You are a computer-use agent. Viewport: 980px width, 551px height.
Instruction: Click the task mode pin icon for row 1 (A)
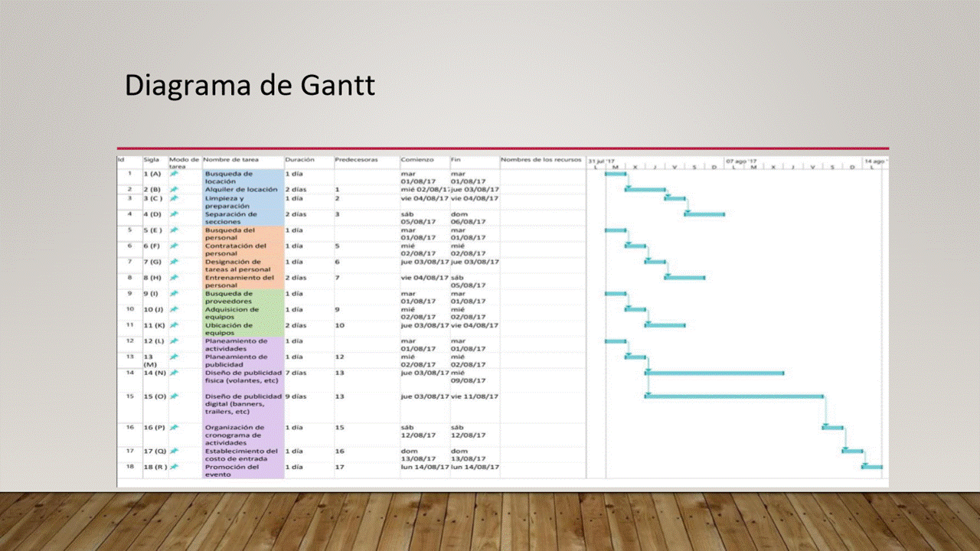tap(174, 174)
